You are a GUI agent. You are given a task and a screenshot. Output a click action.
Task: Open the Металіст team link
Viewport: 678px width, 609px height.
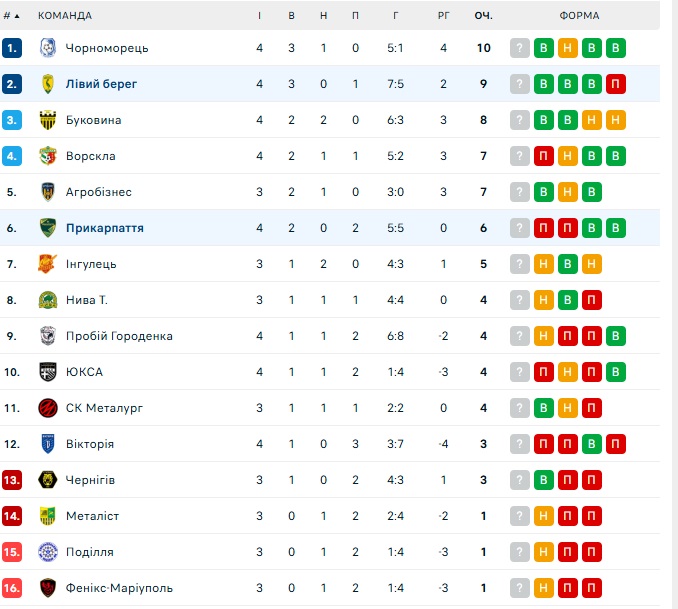coord(93,516)
